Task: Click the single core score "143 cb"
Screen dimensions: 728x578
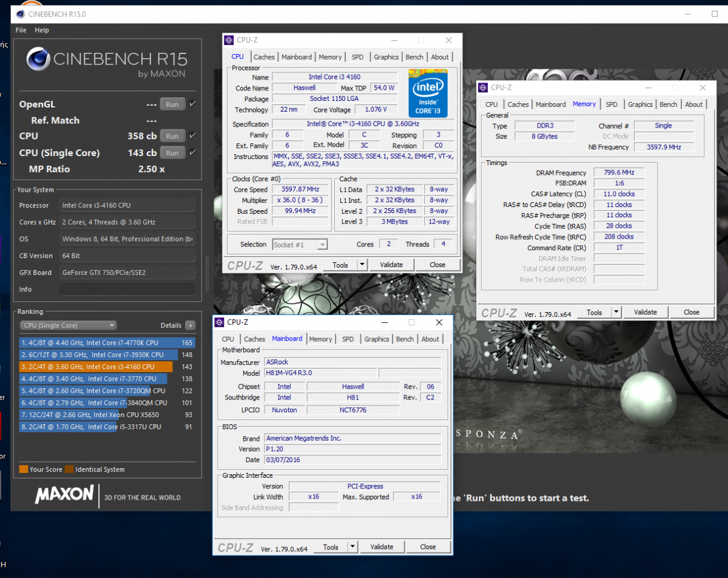Action: (142, 153)
